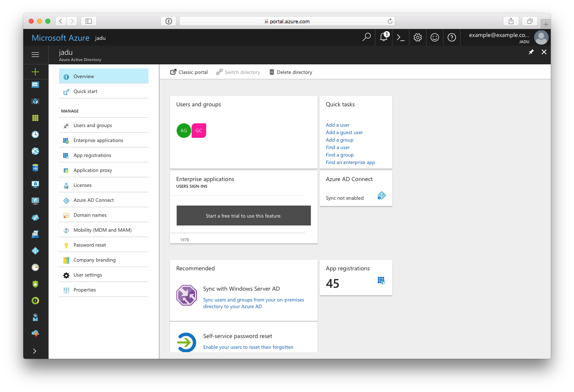Open the notifications bell icon

[x=384, y=37]
